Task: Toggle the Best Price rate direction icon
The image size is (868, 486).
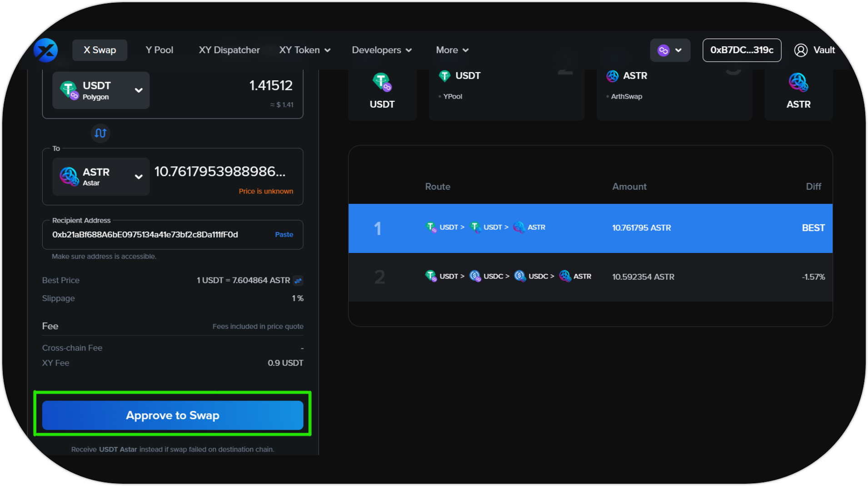Action: click(298, 281)
